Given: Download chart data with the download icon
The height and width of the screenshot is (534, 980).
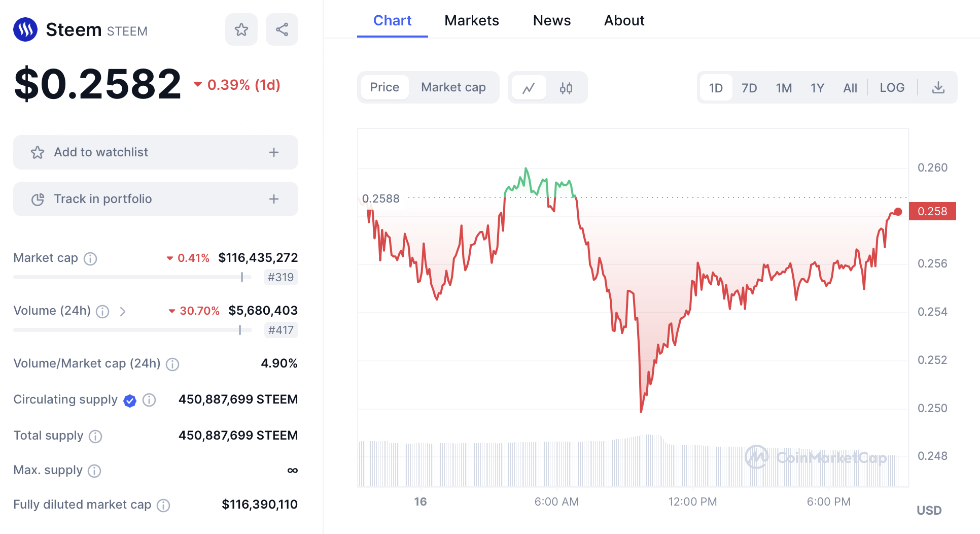Looking at the screenshot, I should click(x=938, y=88).
